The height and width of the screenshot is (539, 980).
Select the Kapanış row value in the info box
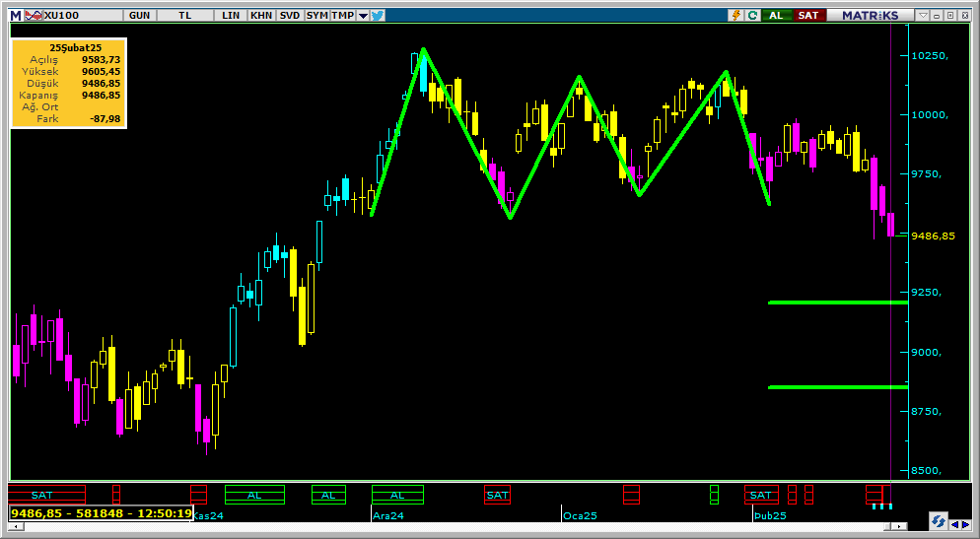tap(101, 96)
